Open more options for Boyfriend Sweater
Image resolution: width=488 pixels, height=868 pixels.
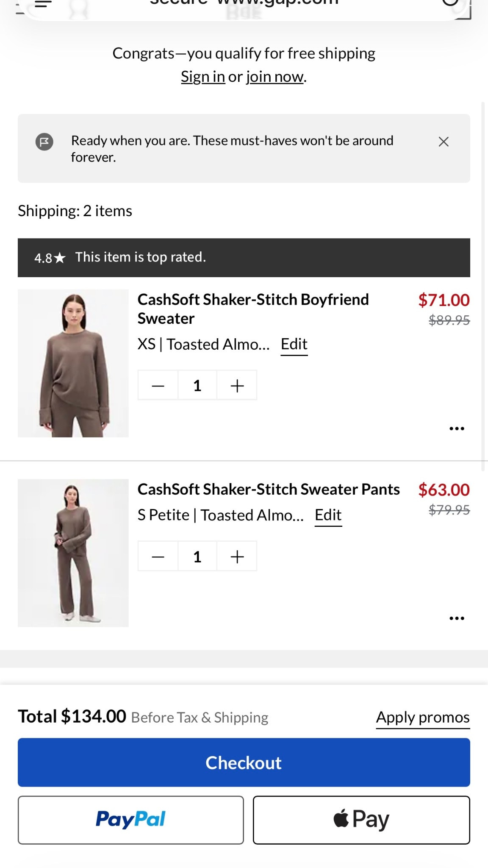click(457, 428)
